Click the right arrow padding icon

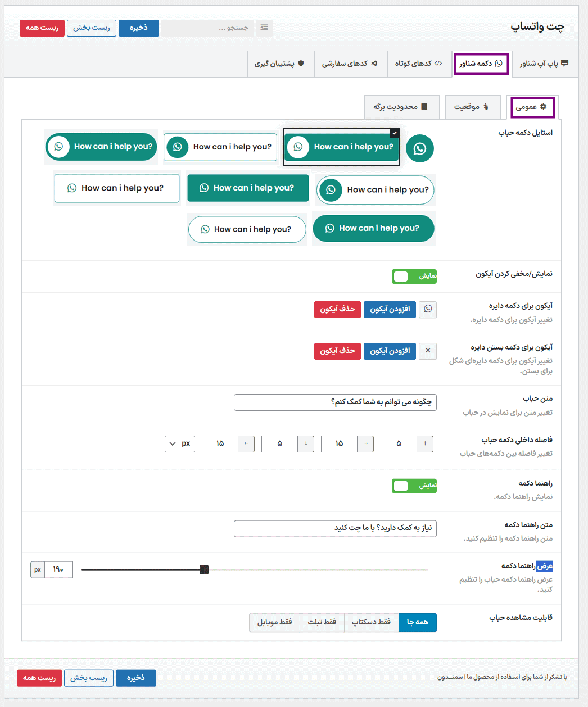pyautogui.click(x=365, y=443)
